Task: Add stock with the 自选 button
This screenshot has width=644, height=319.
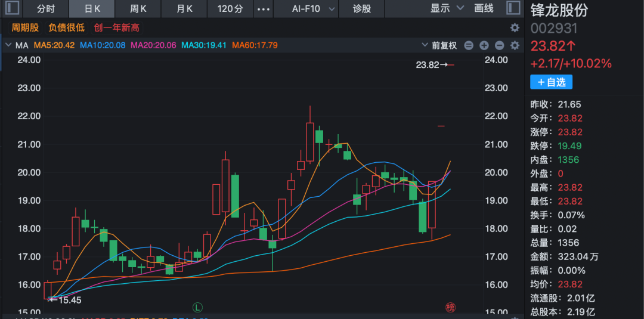Action: [x=551, y=82]
